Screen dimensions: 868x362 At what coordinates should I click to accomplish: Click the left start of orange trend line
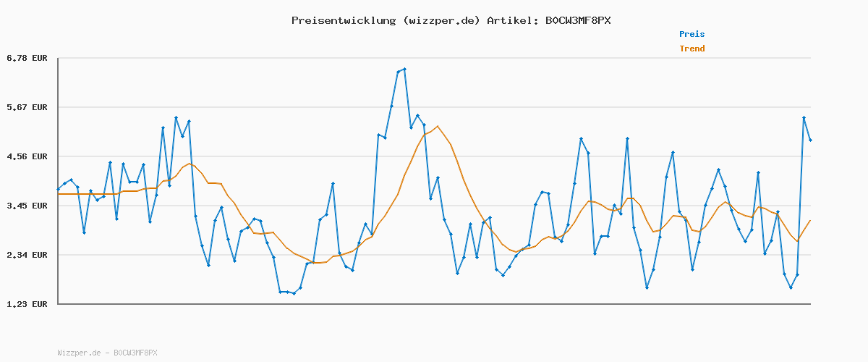pos(58,194)
